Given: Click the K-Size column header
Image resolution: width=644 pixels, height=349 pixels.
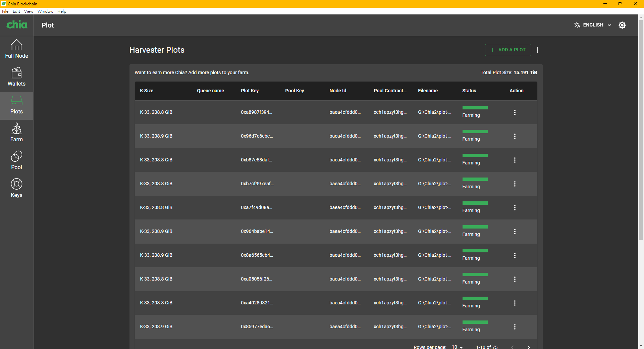Looking at the screenshot, I should click(x=147, y=91).
